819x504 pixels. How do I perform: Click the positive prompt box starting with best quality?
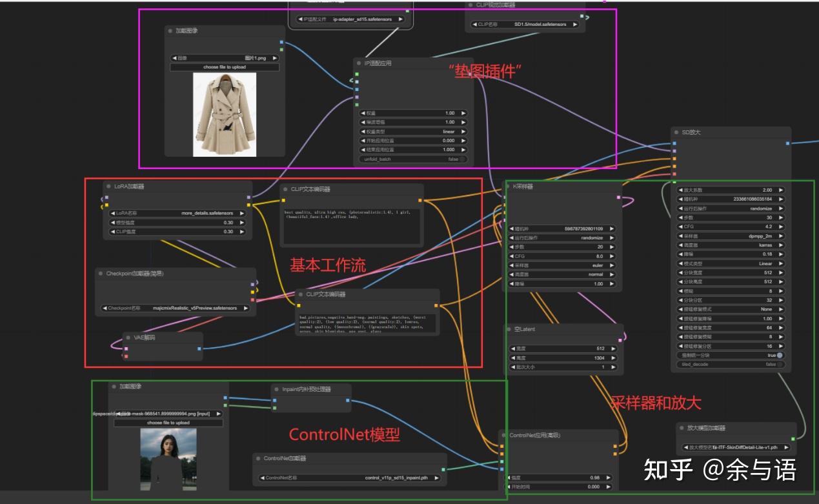click(x=350, y=227)
